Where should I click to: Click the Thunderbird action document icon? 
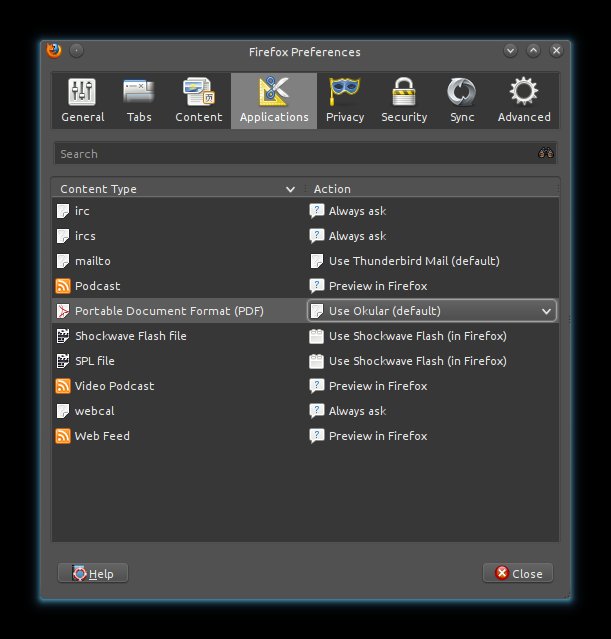pos(317,261)
